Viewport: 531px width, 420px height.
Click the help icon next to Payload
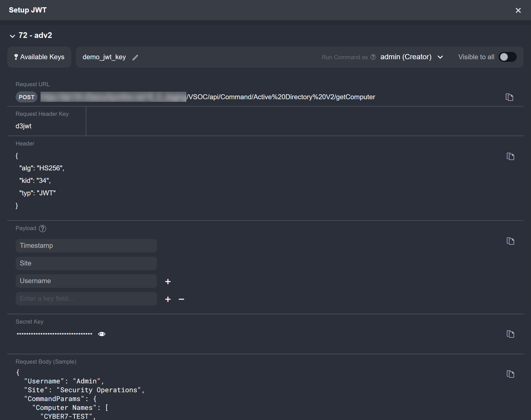point(42,229)
